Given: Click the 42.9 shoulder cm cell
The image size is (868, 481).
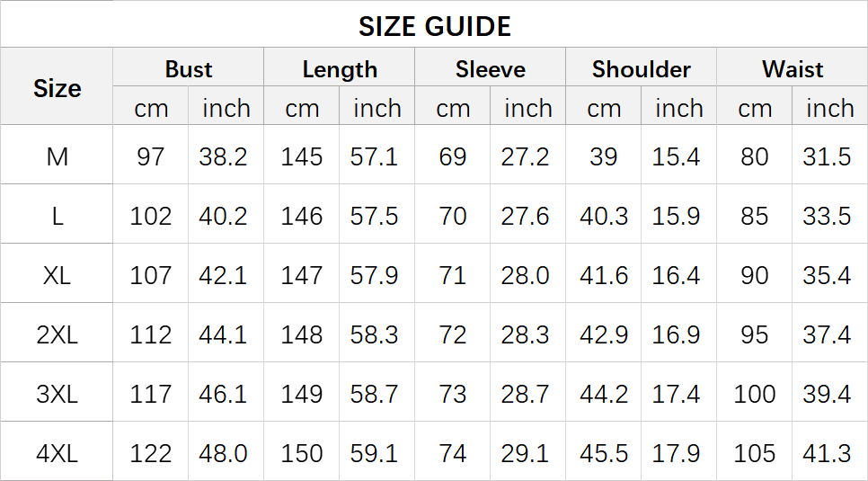Looking at the screenshot, I should point(603,334).
